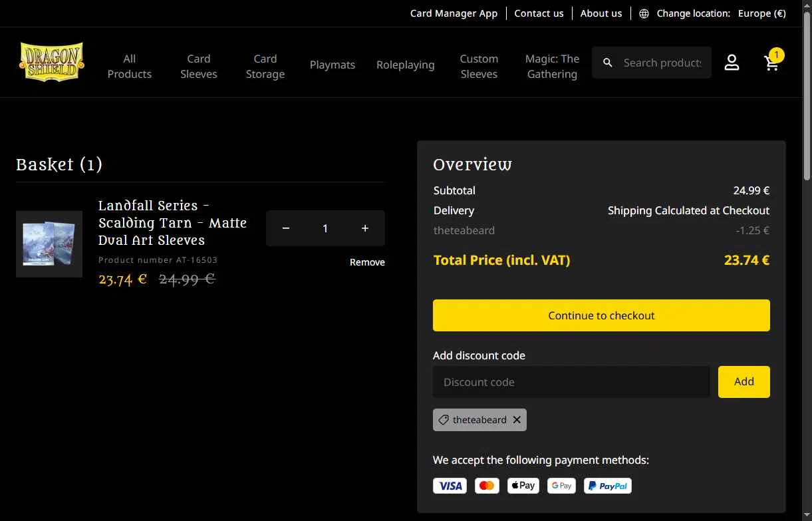812x521 pixels.
Task: Click the Subtotal value 24.99 €
Action: click(751, 190)
